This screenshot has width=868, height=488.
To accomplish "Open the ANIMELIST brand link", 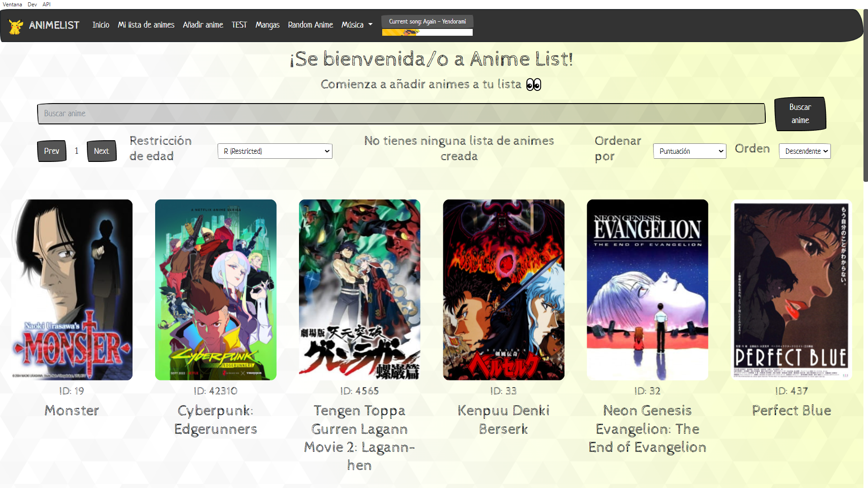I will (x=54, y=25).
